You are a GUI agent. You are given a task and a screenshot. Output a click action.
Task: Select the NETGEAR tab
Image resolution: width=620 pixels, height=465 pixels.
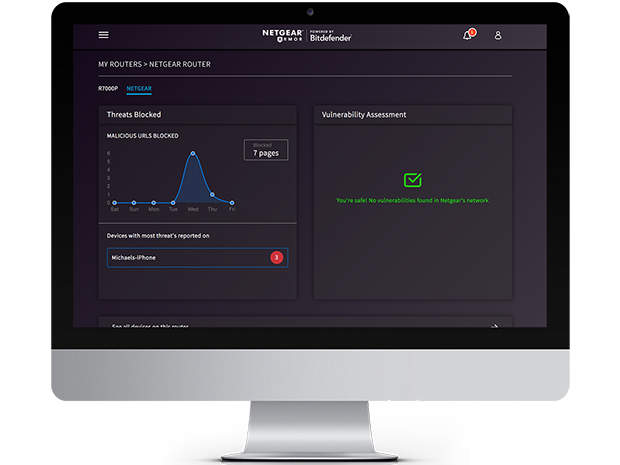[x=139, y=89]
